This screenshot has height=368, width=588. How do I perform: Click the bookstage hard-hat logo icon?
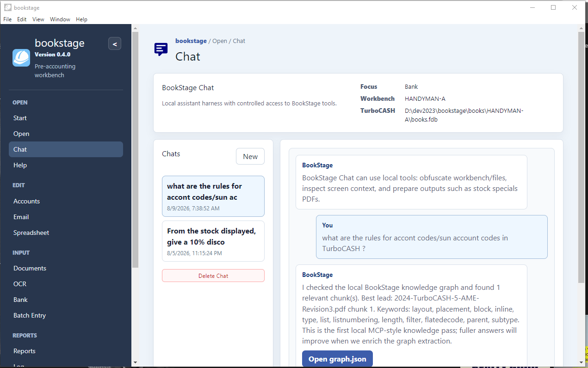tap(21, 58)
